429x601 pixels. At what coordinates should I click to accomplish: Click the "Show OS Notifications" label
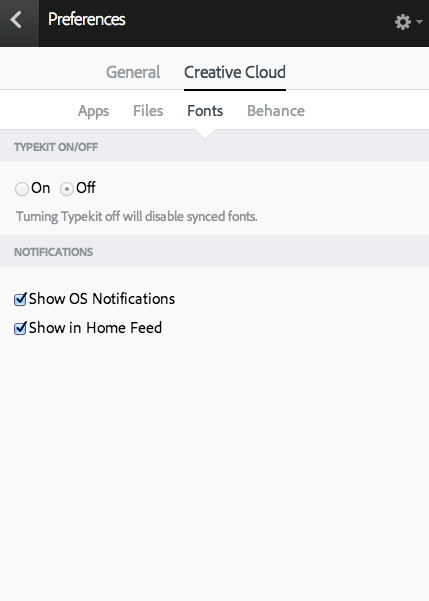point(102,299)
